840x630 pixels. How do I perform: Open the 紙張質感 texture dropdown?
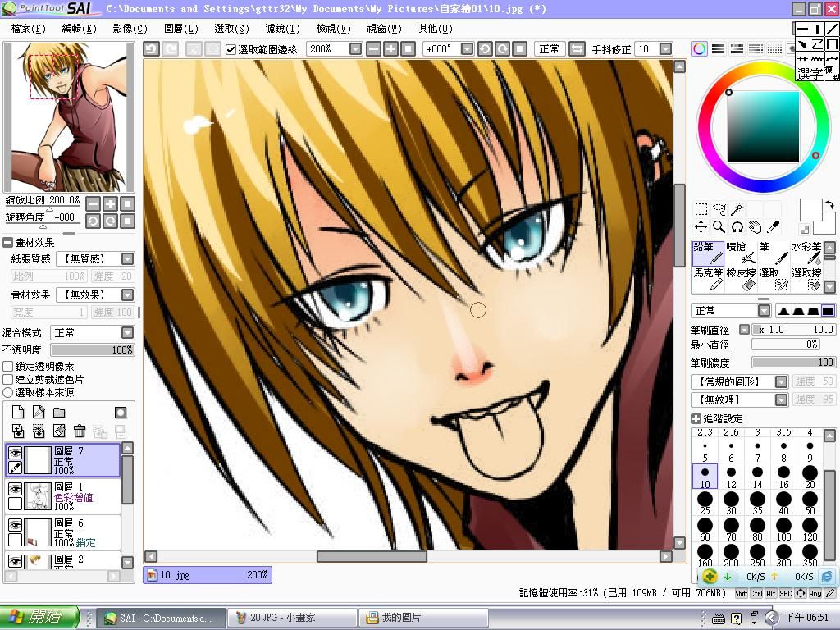(x=127, y=259)
